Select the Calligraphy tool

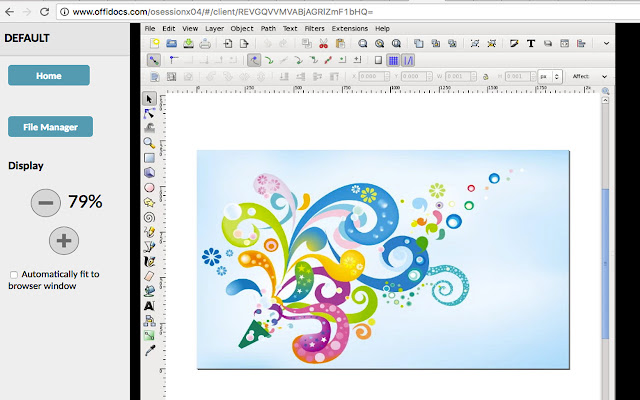coord(149,261)
